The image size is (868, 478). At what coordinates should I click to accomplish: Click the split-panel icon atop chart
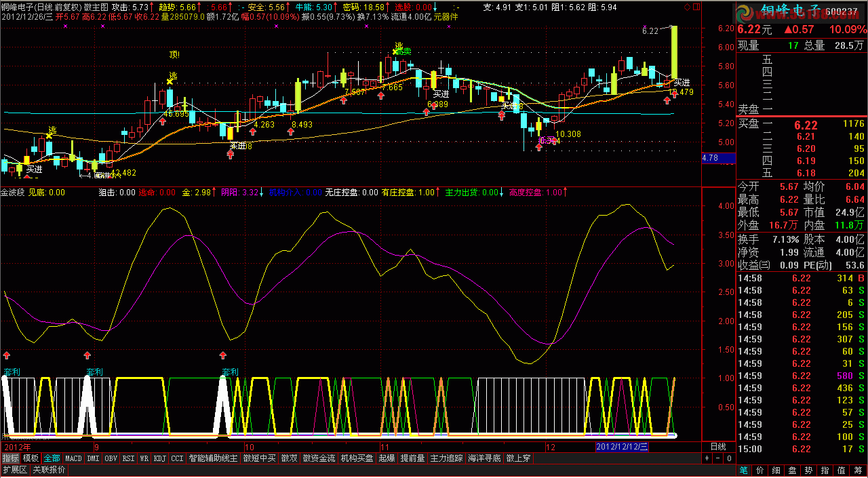click(x=696, y=6)
